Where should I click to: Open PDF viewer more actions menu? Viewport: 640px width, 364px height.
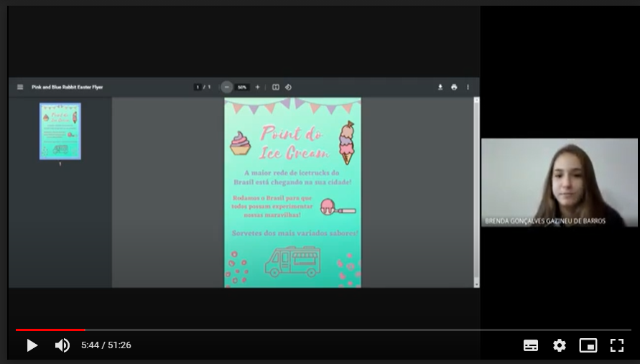click(468, 87)
